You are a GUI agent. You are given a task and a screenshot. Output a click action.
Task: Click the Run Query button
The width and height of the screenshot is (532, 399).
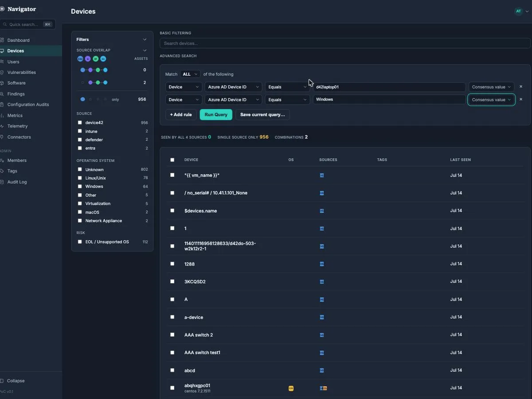[x=216, y=114]
